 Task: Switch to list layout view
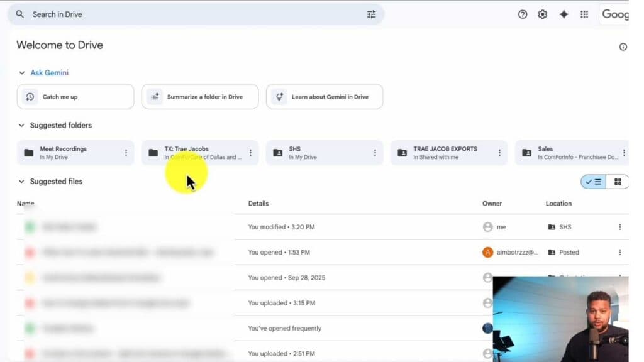594,182
